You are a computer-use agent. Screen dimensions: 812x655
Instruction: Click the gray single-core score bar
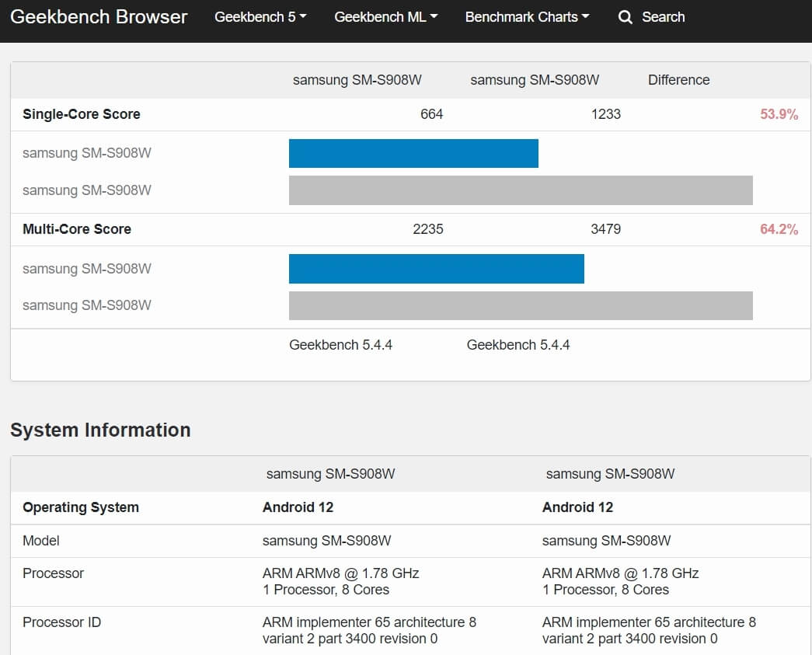(521, 190)
